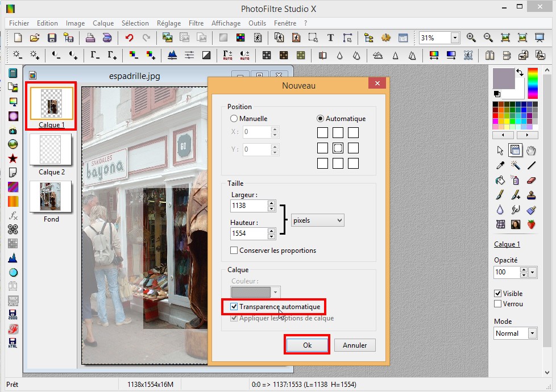Select the center position box in the grid

pyautogui.click(x=338, y=148)
